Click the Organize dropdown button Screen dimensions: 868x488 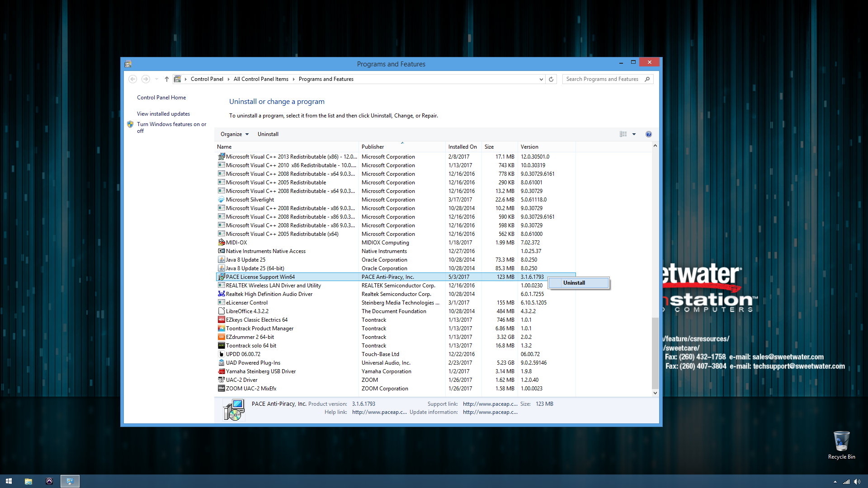(234, 133)
